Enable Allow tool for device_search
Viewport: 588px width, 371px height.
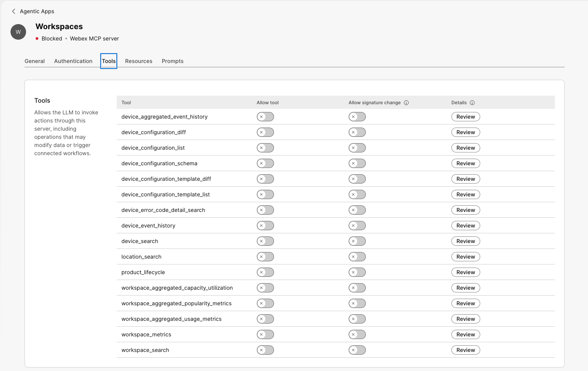coord(265,241)
